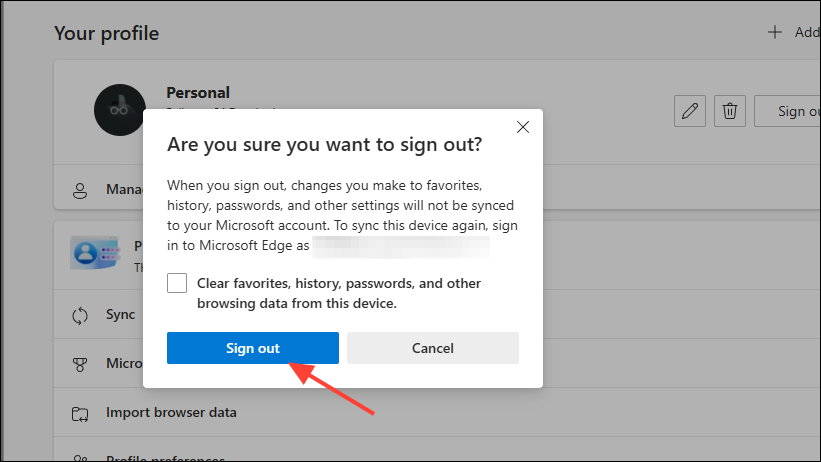Confirm with the blue Sign out button
Image resolution: width=821 pixels, height=462 pixels.
point(253,348)
